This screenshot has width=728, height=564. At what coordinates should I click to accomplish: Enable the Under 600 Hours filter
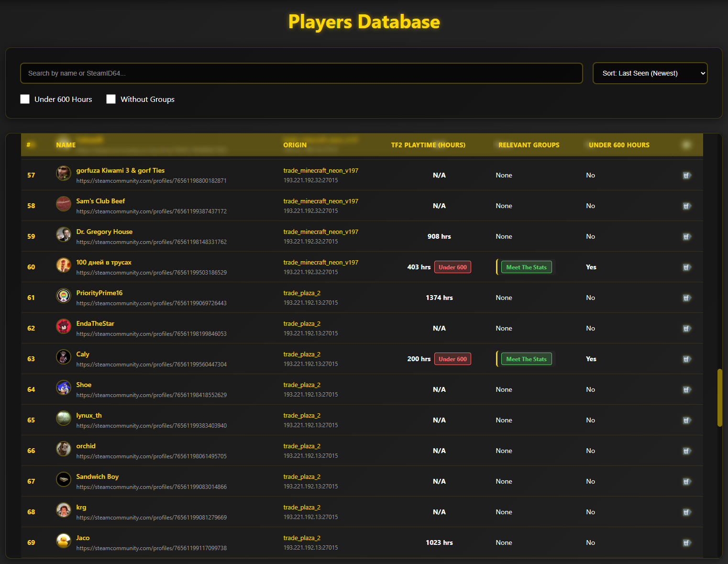coord(25,99)
